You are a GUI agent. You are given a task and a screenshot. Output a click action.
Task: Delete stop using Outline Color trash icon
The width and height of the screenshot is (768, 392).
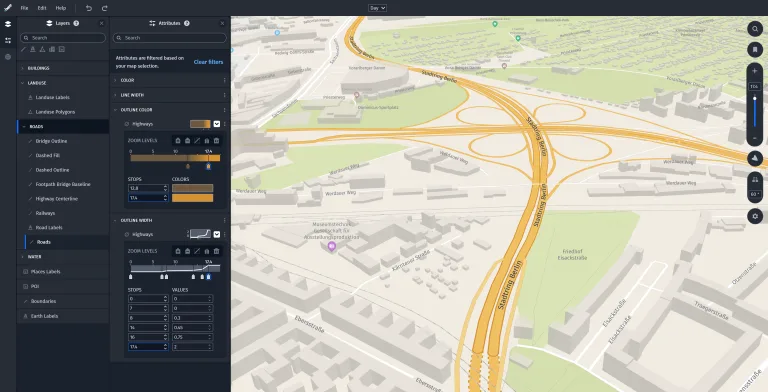click(x=216, y=141)
